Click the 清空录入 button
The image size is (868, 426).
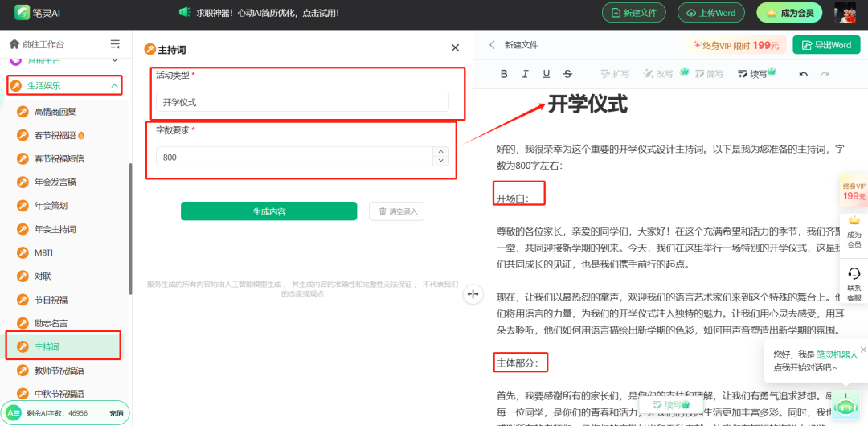click(396, 211)
